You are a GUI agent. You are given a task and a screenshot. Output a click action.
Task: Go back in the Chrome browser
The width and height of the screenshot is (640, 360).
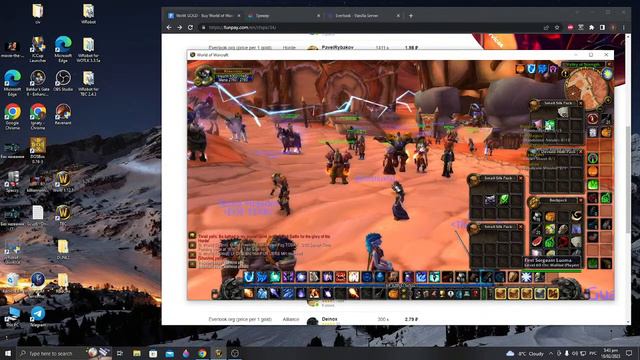tap(169, 27)
